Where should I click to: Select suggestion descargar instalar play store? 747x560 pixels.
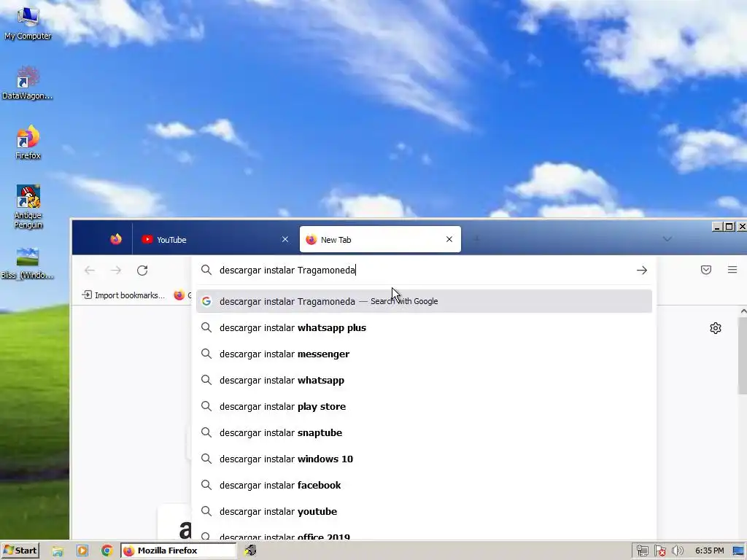click(424, 406)
